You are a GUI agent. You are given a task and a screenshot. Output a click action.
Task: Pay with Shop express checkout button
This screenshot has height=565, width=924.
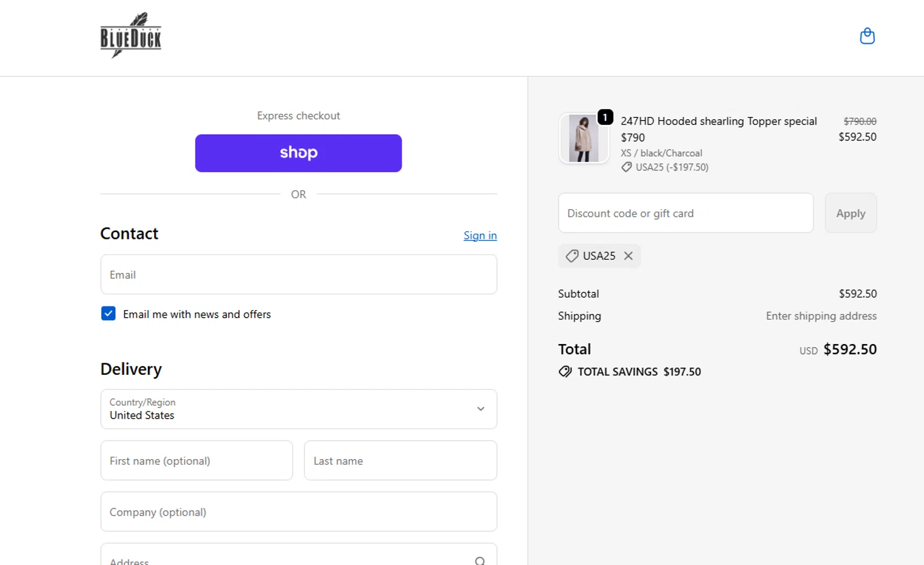pyautogui.click(x=298, y=153)
